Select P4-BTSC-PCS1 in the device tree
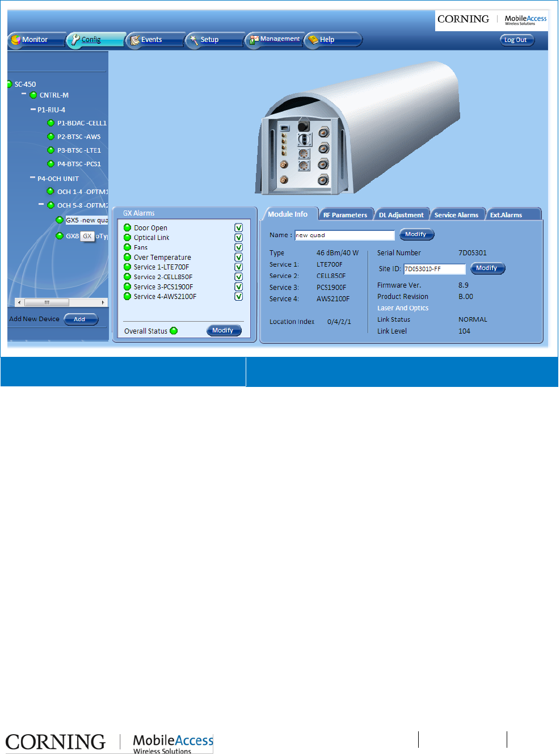Image resolution: width=560 pixels, height=754 pixels. [79, 164]
